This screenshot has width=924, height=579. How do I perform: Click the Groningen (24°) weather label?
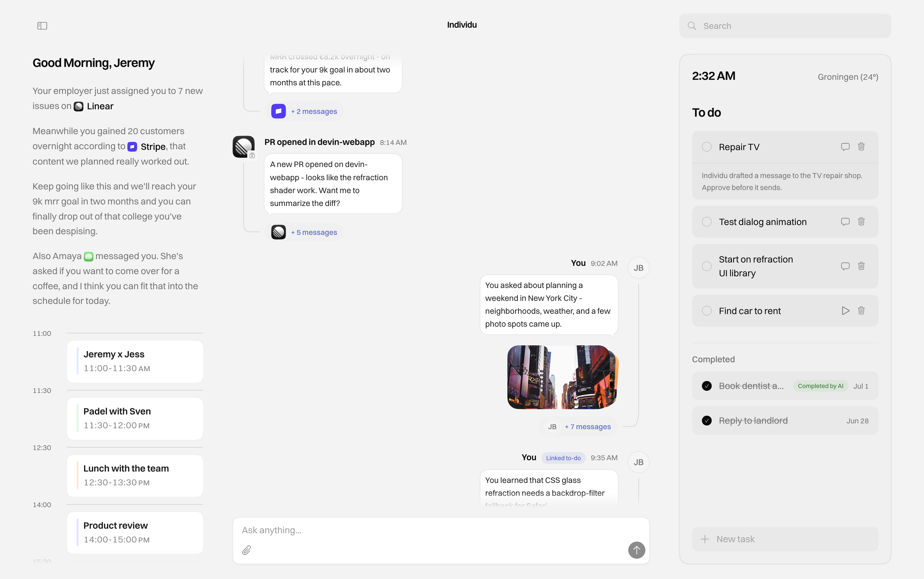(848, 77)
